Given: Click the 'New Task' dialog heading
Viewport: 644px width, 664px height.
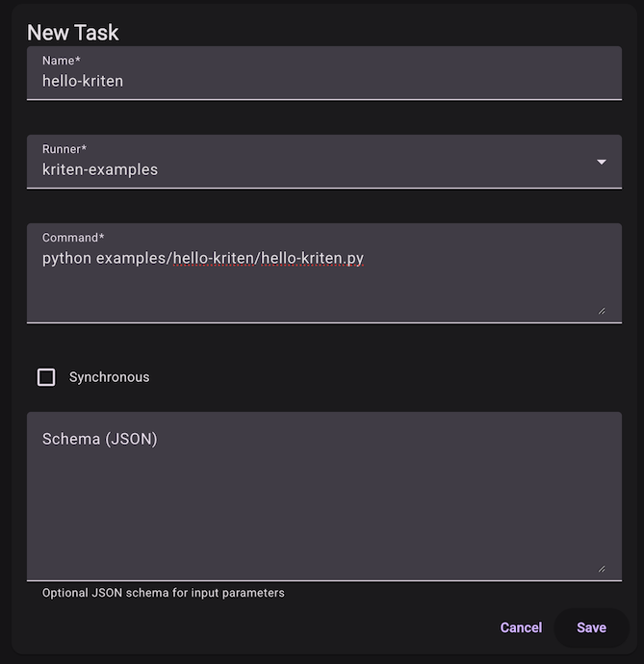Looking at the screenshot, I should (73, 33).
